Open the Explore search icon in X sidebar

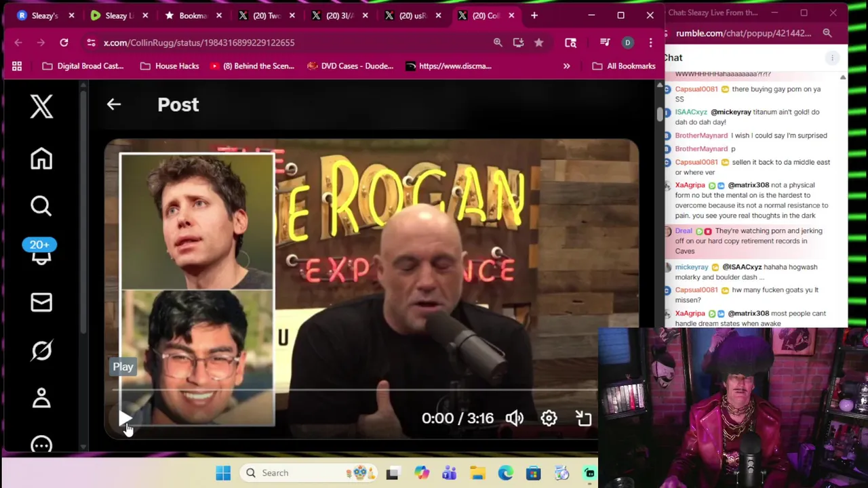point(41,205)
